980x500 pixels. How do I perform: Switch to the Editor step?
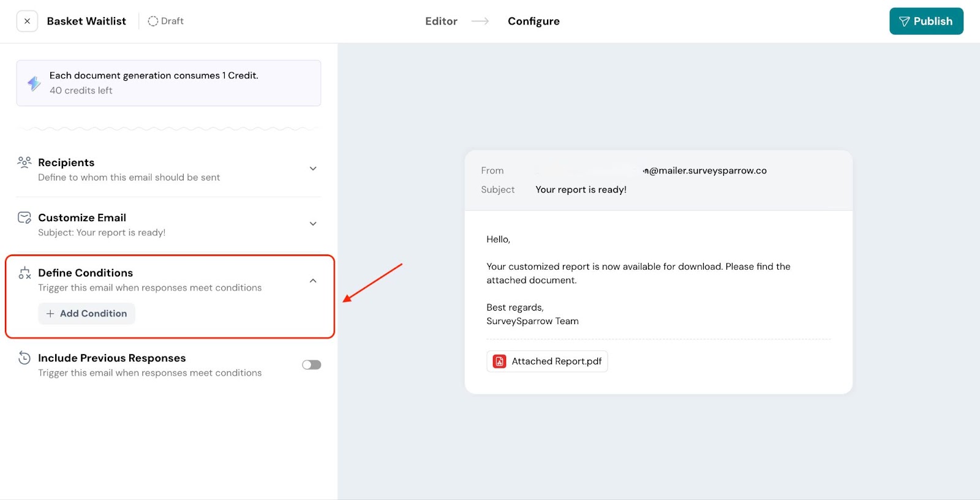tap(441, 21)
